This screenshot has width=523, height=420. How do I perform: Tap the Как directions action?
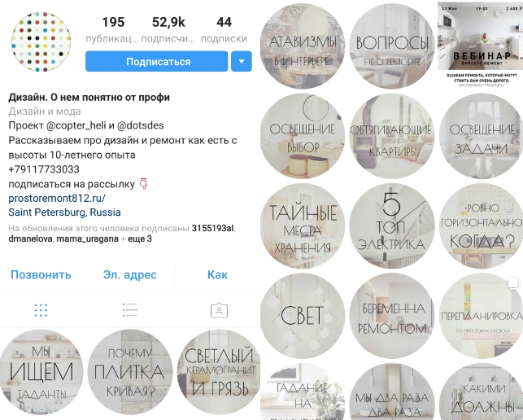point(217,274)
